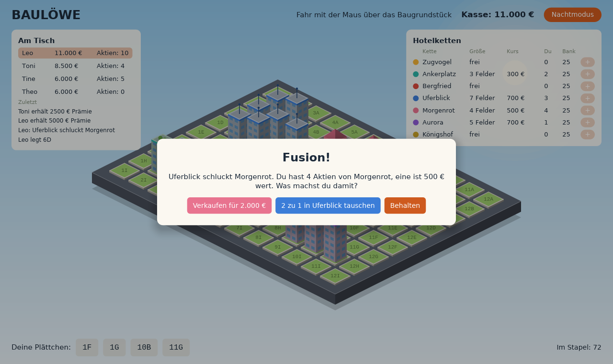Screen dimensions: 613x364
Task: Click board plot 12A
Action: (x=488, y=199)
